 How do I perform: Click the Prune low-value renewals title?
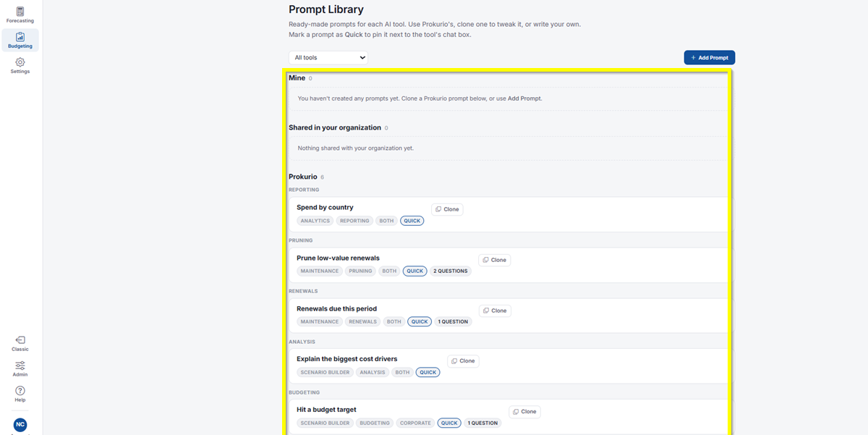[x=338, y=258]
